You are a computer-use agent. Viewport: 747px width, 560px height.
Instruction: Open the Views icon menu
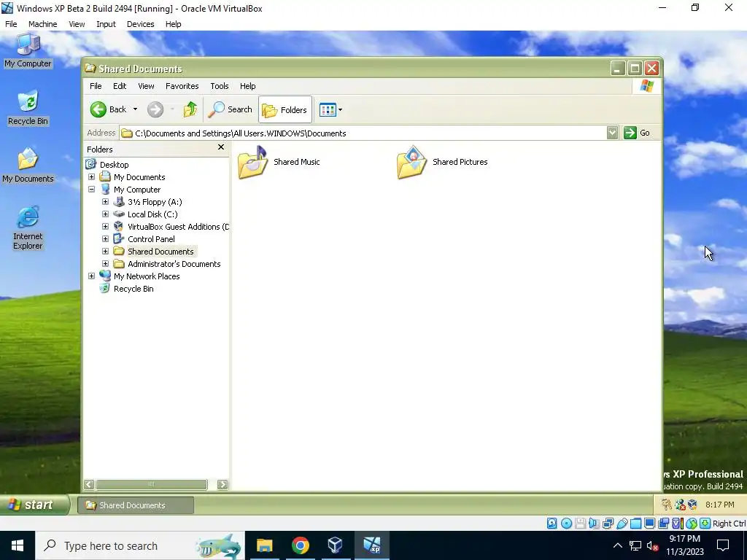(x=330, y=109)
